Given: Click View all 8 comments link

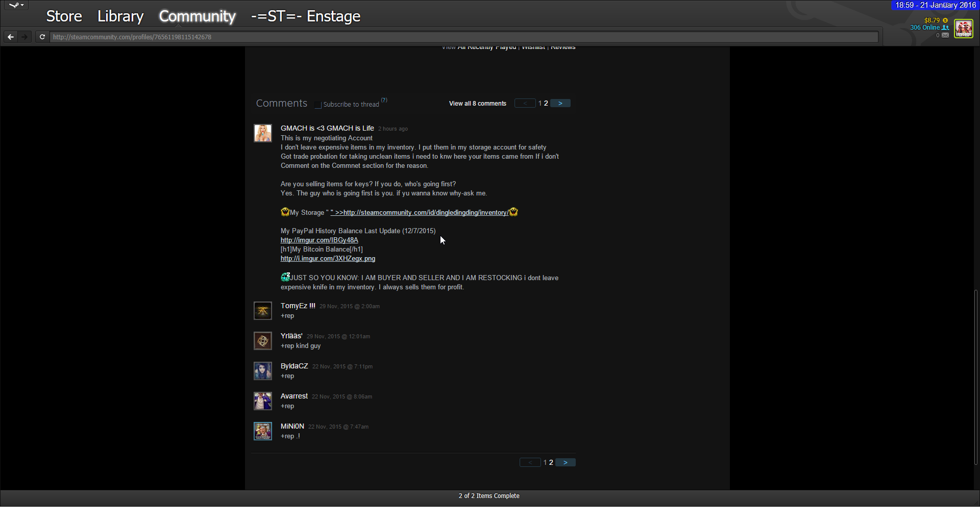Looking at the screenshot, I should [477, 104].
